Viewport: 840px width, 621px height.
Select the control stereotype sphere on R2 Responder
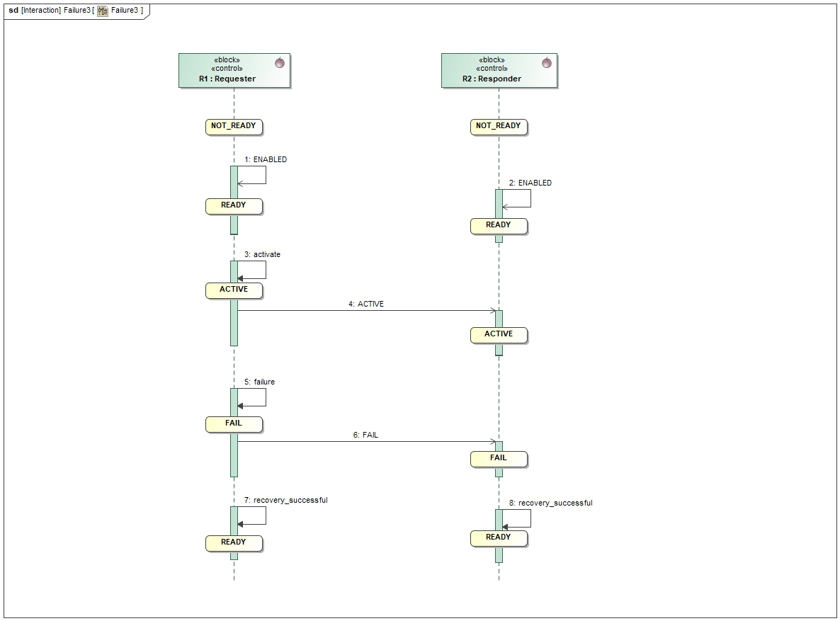point(545,62)
